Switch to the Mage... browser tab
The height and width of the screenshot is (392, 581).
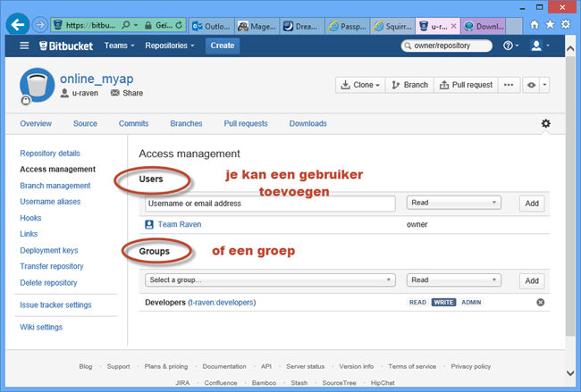tap(257, 26)
